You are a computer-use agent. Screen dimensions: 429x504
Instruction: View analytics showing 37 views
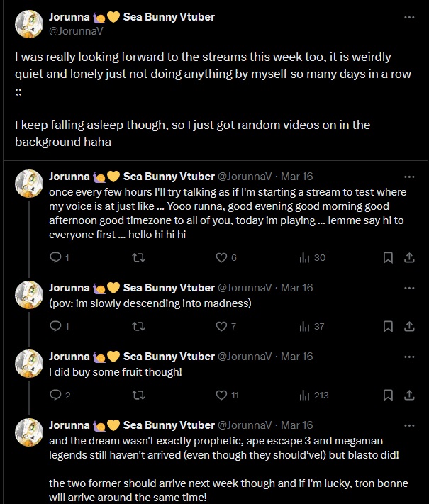(x=312, y=327)
